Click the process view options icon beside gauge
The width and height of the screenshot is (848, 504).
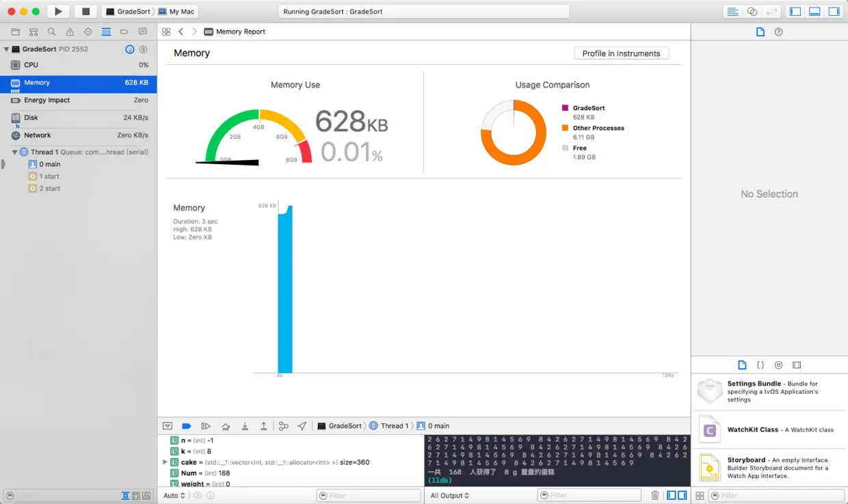[x=143, y=49]
